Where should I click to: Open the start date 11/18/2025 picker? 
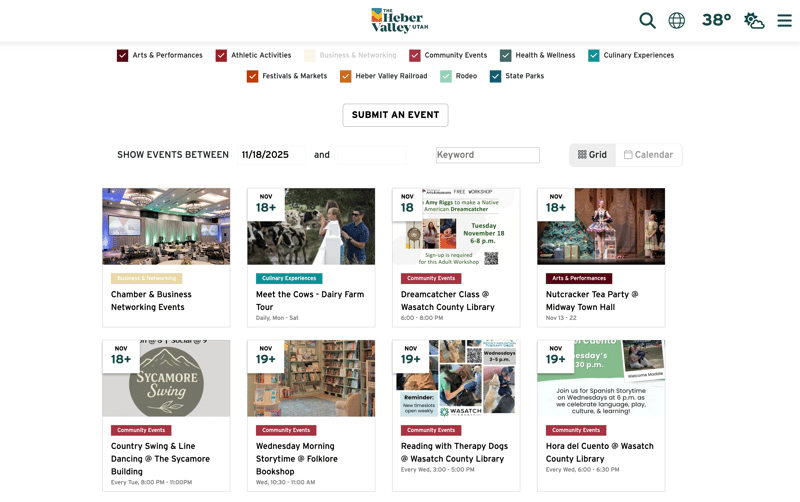point(269,155)
